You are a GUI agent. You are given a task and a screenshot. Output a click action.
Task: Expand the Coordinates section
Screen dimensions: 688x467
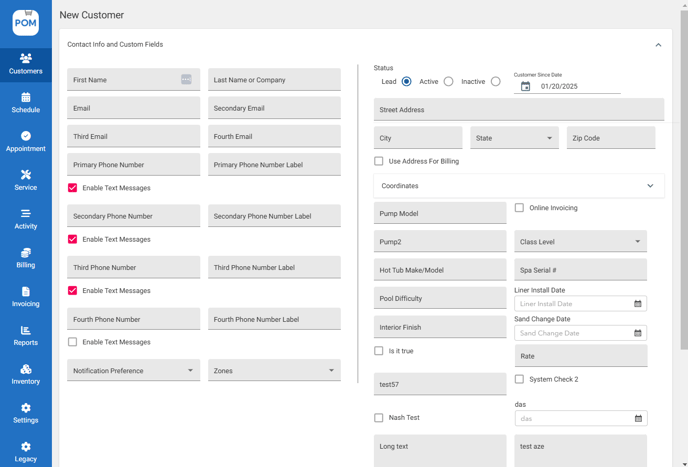tap(650, 186)
